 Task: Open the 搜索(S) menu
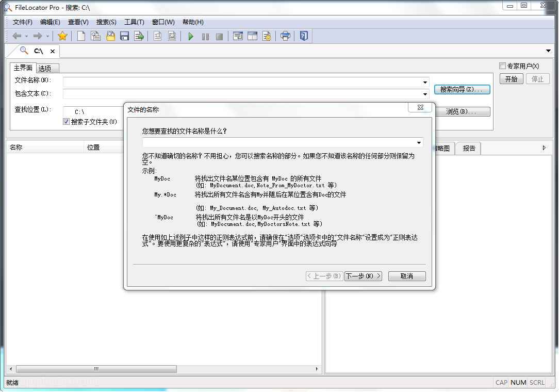coord(106,22)
